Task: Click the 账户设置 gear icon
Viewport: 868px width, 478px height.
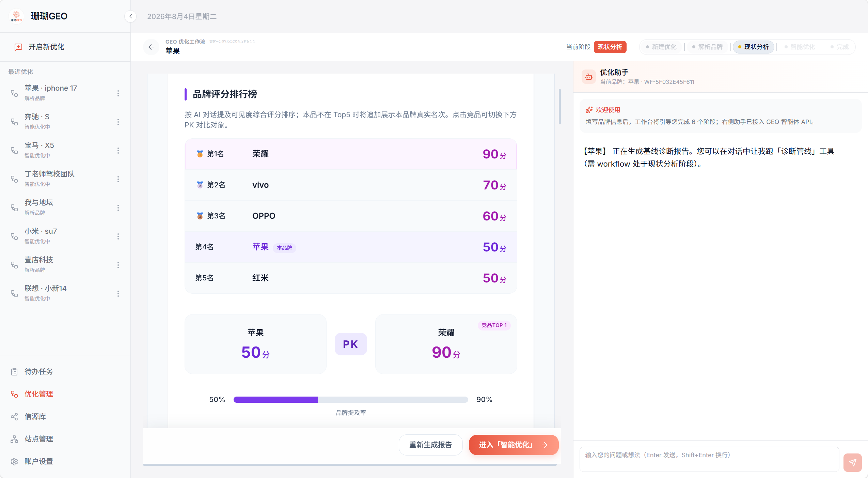Action: click(14, 462)
